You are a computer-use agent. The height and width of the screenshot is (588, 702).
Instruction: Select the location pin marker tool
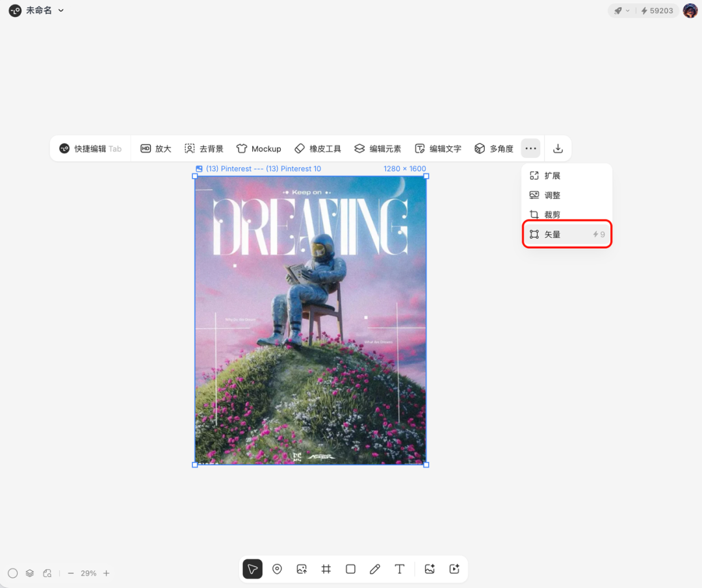coord(277,569)
